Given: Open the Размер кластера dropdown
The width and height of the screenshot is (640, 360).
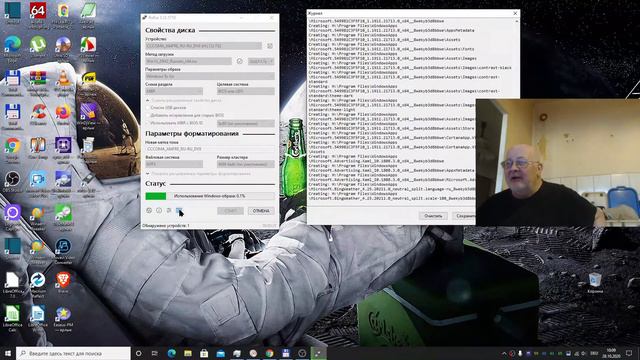Looking at the screenshot, I should (246, 164).
